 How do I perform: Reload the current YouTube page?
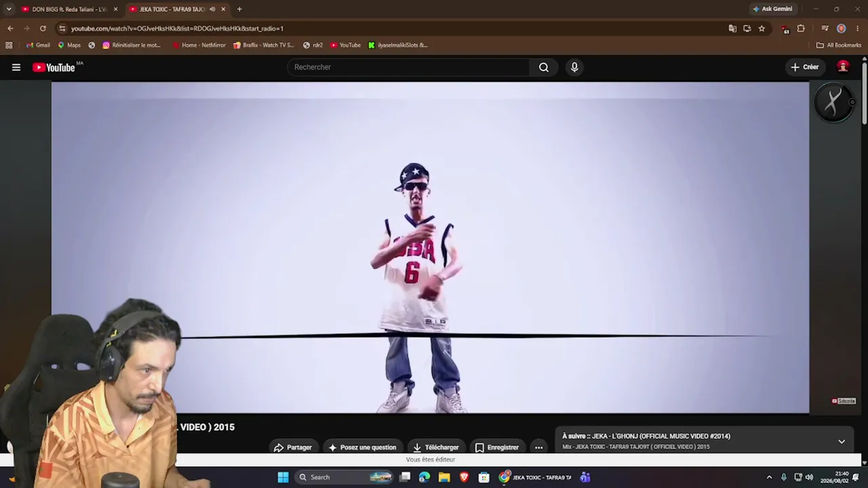point(43,28)
